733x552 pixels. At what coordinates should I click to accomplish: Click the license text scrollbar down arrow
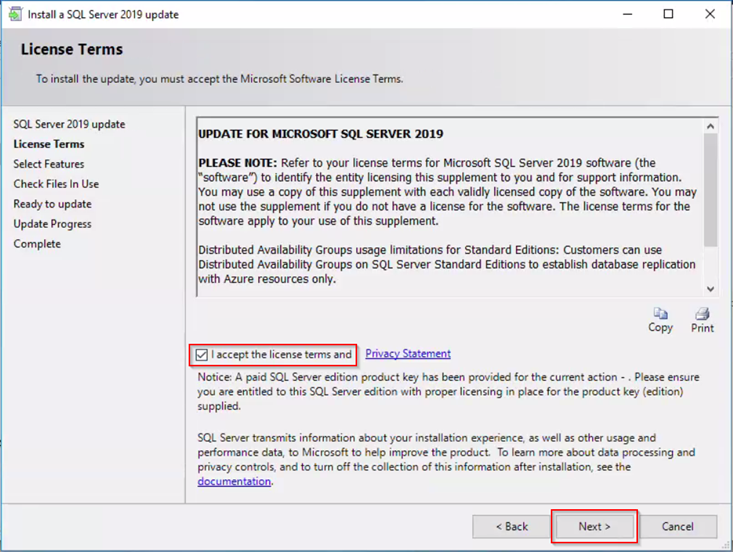click(711, 289)
